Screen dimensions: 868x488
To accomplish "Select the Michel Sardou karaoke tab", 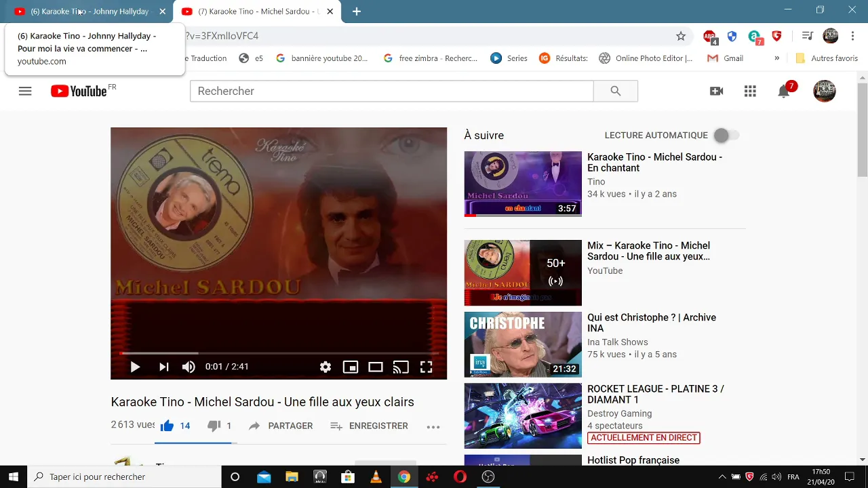I will (258, 12).
